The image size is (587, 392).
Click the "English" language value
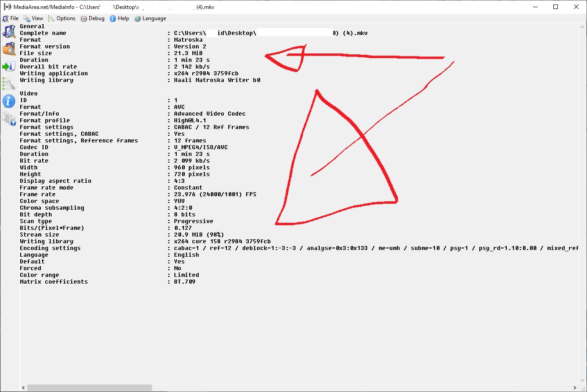[x=187, y=255]
